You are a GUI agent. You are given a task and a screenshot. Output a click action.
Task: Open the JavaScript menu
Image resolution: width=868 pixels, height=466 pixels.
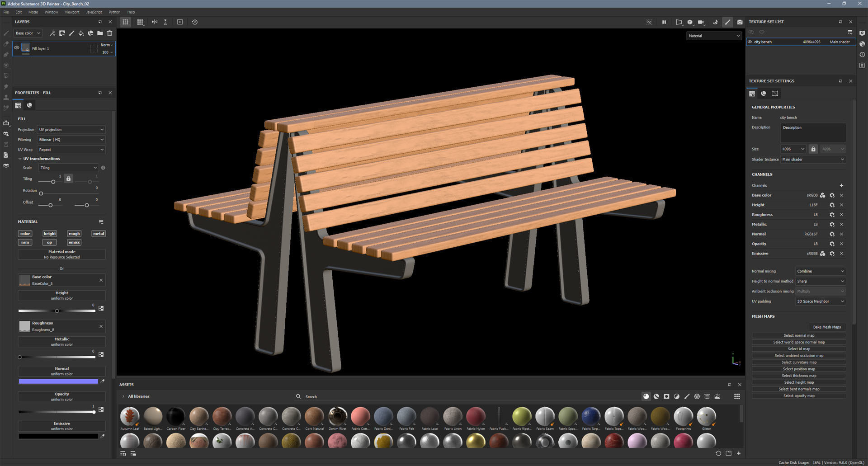click(x=94, y=12)
